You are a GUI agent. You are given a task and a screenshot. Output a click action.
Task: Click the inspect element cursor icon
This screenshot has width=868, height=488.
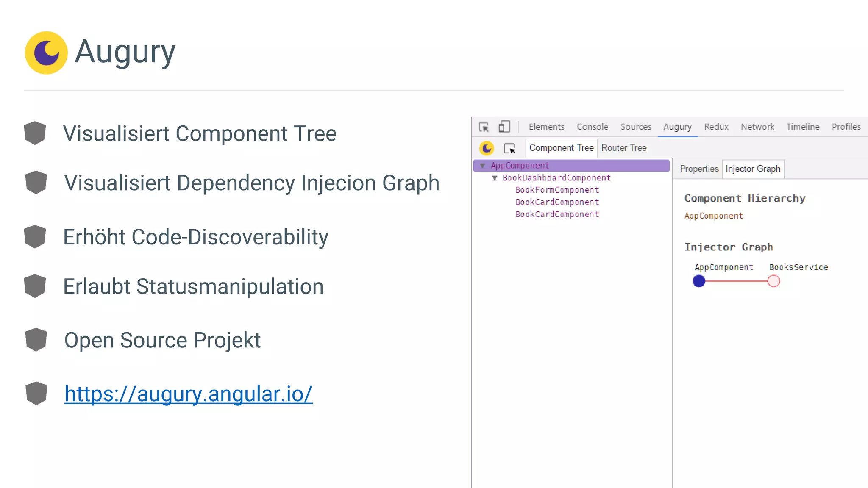(x=484, y=127)
